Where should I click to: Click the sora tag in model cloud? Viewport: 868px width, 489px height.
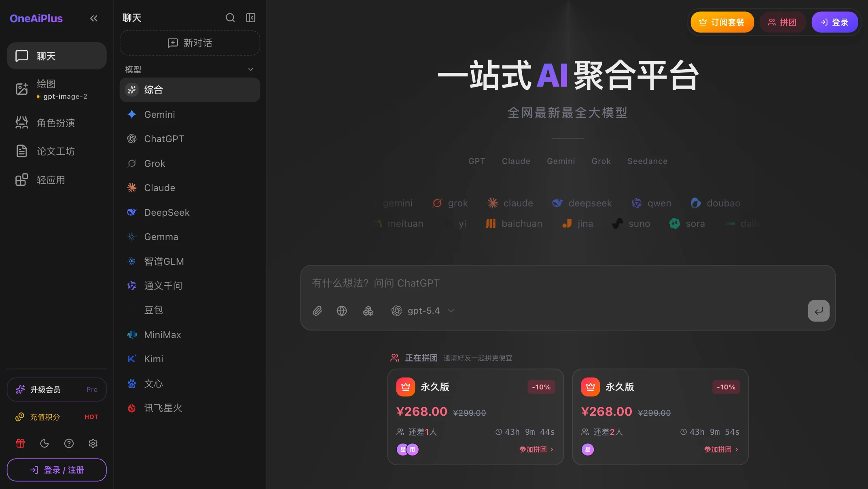click(x=687, y=223)
